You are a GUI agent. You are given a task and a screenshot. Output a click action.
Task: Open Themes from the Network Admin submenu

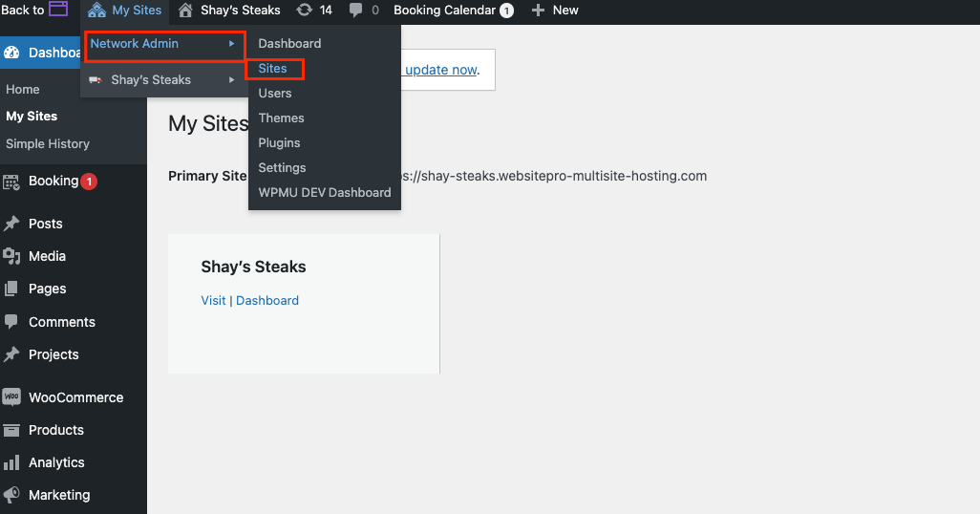[x=281, y=118]
